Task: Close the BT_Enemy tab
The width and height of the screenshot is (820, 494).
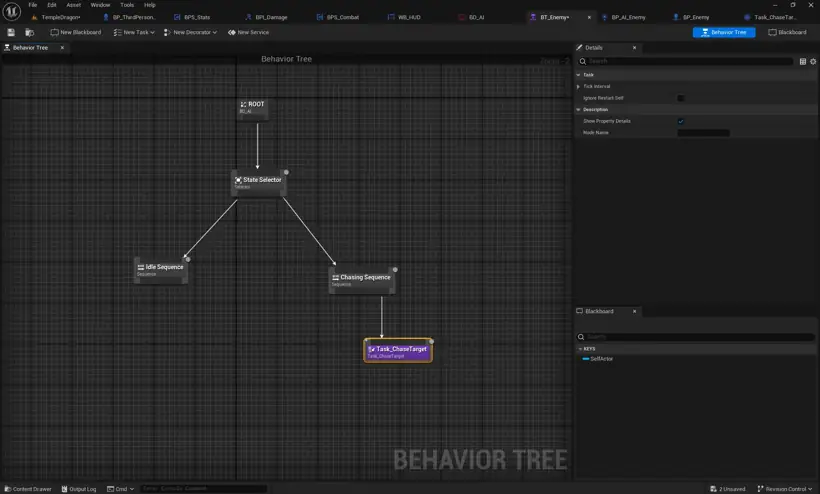Action: pos(589,17)
